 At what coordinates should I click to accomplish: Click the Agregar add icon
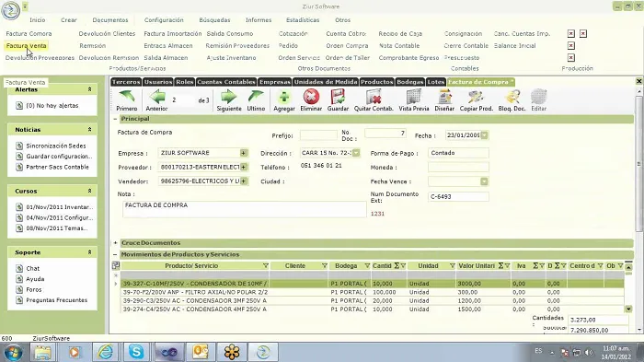283,97
